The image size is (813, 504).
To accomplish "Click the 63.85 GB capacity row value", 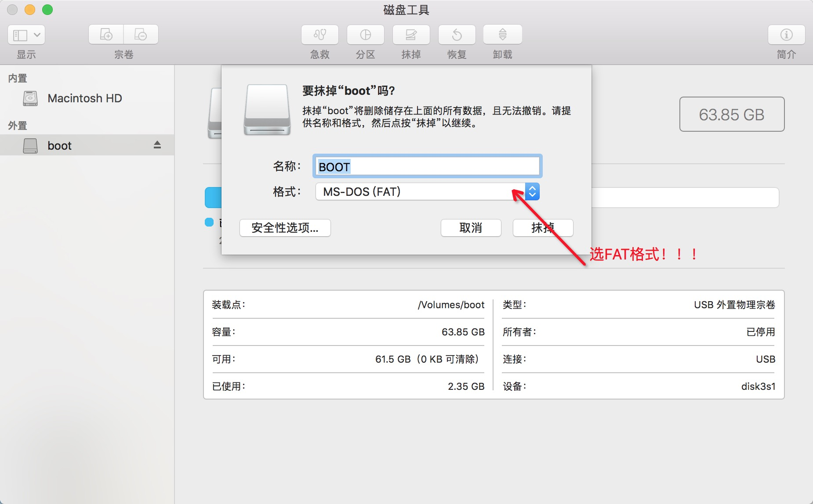I will coord(463,332).
